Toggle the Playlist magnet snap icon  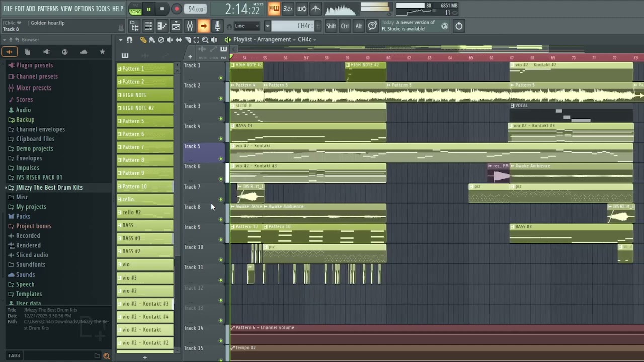129,40
